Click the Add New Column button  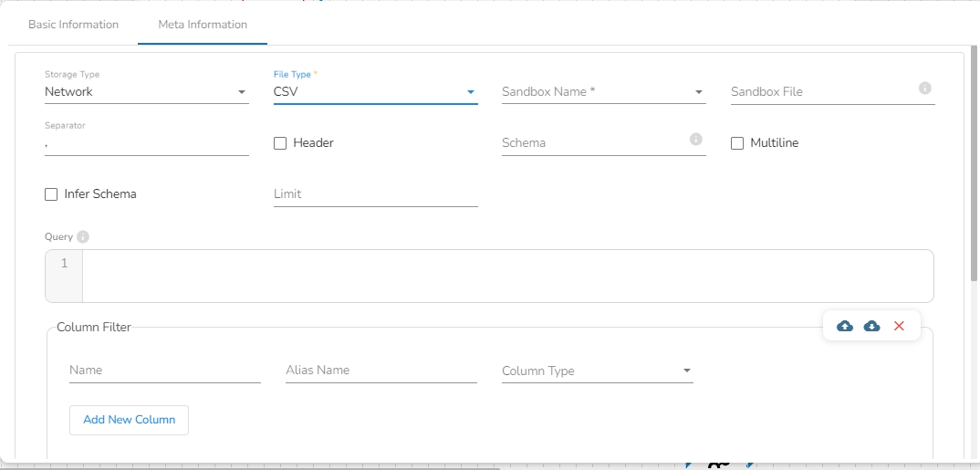(129, 420)
